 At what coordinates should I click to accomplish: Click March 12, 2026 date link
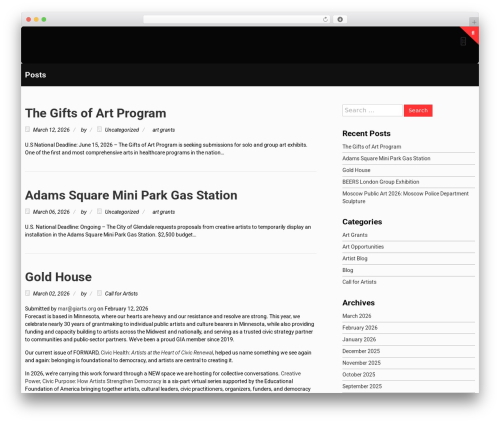click(51, 130)
